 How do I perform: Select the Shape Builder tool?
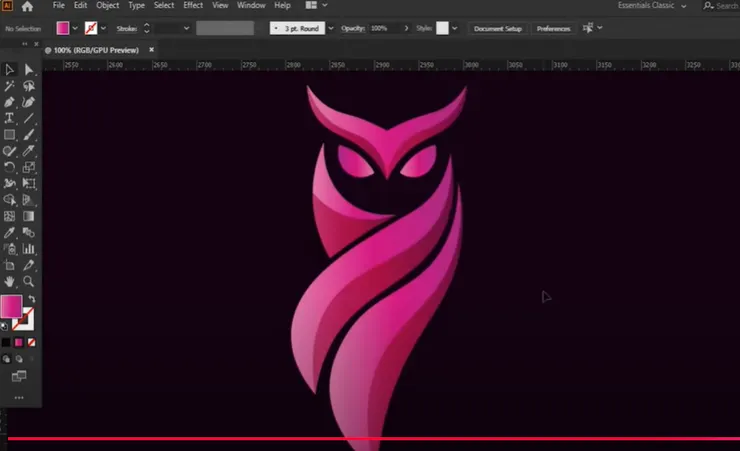click(9, 200)
